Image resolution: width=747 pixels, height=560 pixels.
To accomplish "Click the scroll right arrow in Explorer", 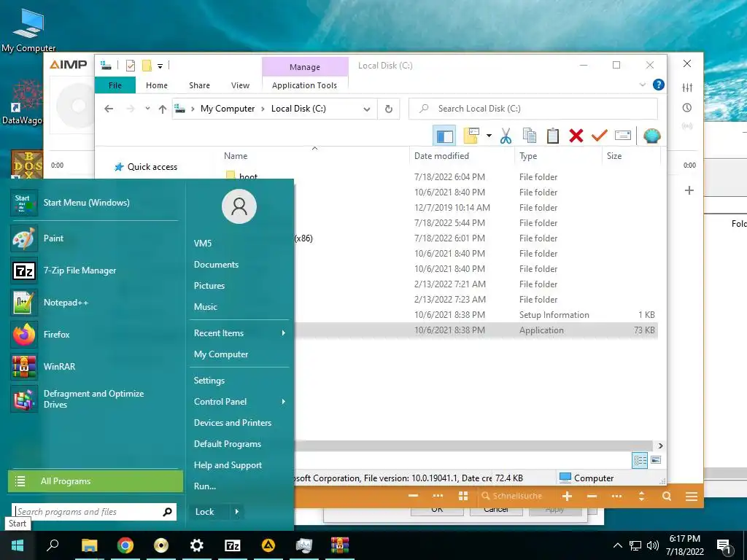I will point(660,446).
